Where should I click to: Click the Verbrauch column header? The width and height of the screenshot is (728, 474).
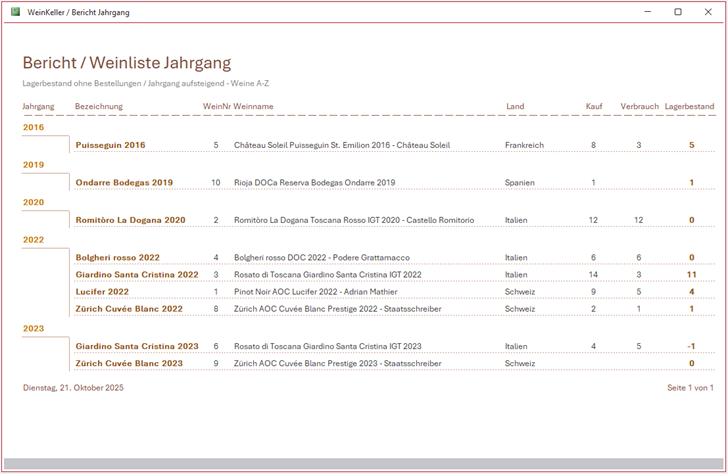[639, 106]
